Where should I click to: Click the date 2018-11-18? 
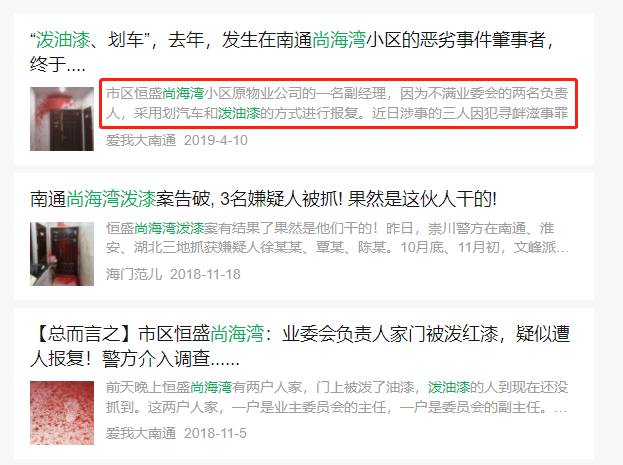pyautogui.click(x=205, y=274)
